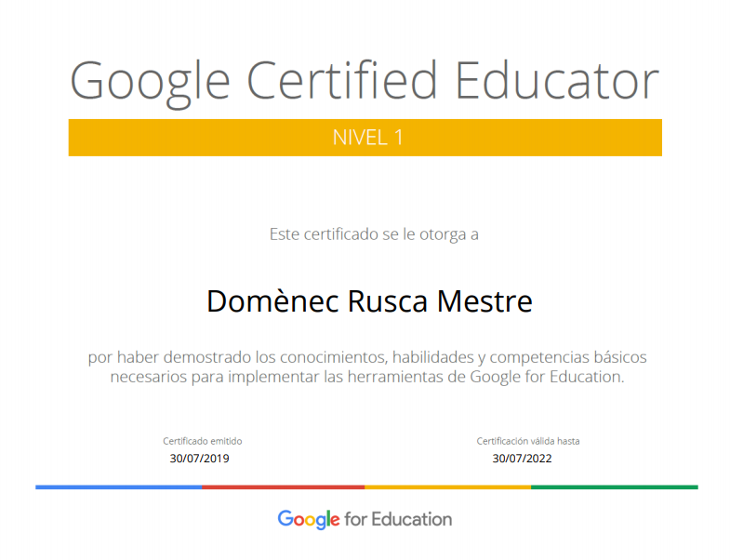Select the yellow 'NIVEL 1' banner
The width and height of the screenshot is (730, 560).
(x=365, y=138)
